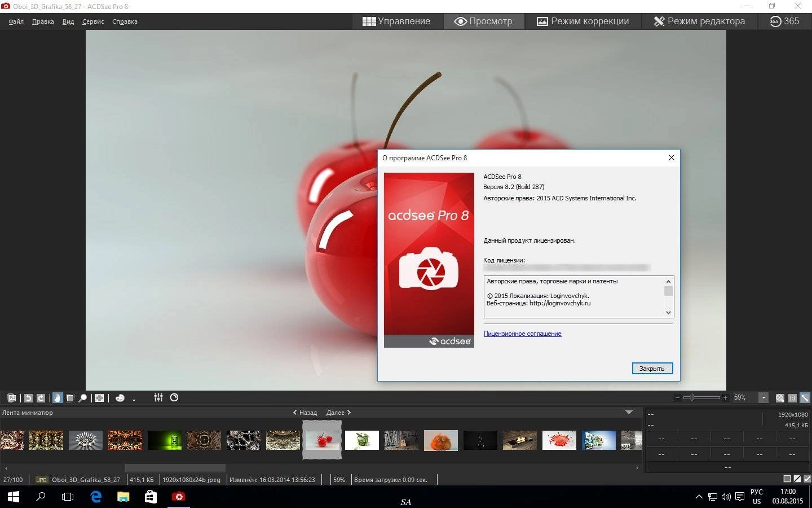Screen dimensions: 812x508
Task: Open the external editor palette icon
Action: (120, 398)
